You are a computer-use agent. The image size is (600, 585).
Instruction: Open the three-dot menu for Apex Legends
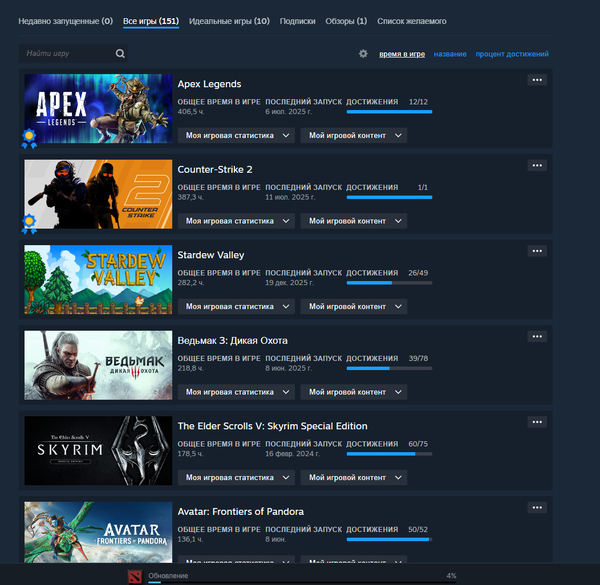pyautogui.click(x=537, y=80)
